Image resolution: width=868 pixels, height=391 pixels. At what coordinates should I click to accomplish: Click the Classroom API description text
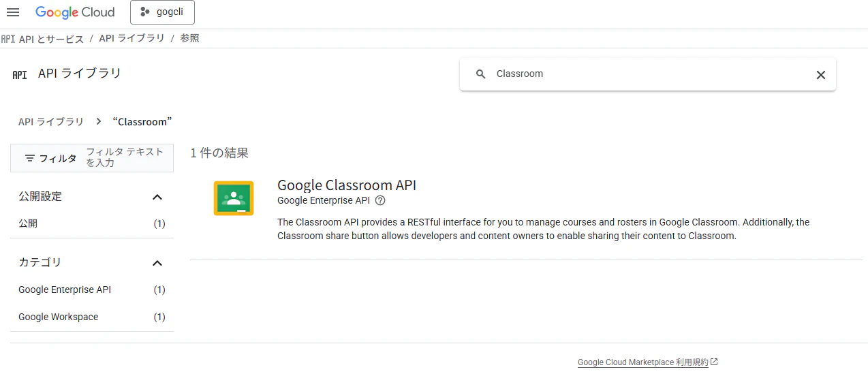[543, 229]
